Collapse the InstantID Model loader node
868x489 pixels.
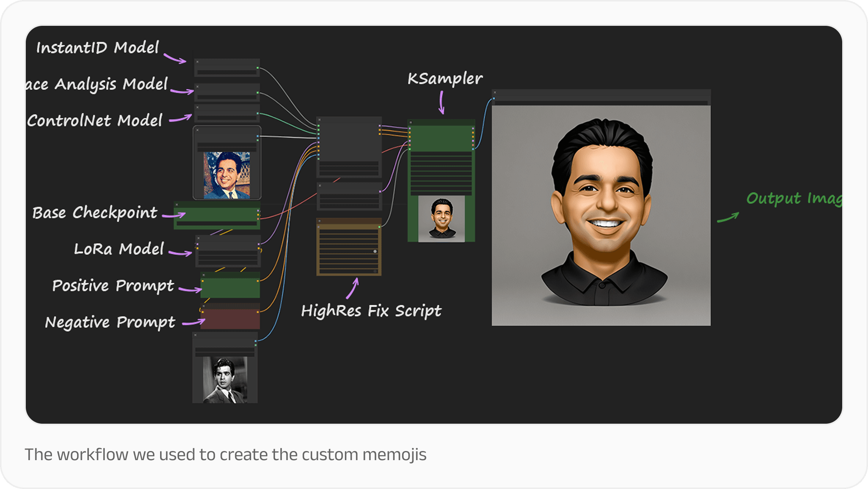pyautogui.click(x=197, y=62)
